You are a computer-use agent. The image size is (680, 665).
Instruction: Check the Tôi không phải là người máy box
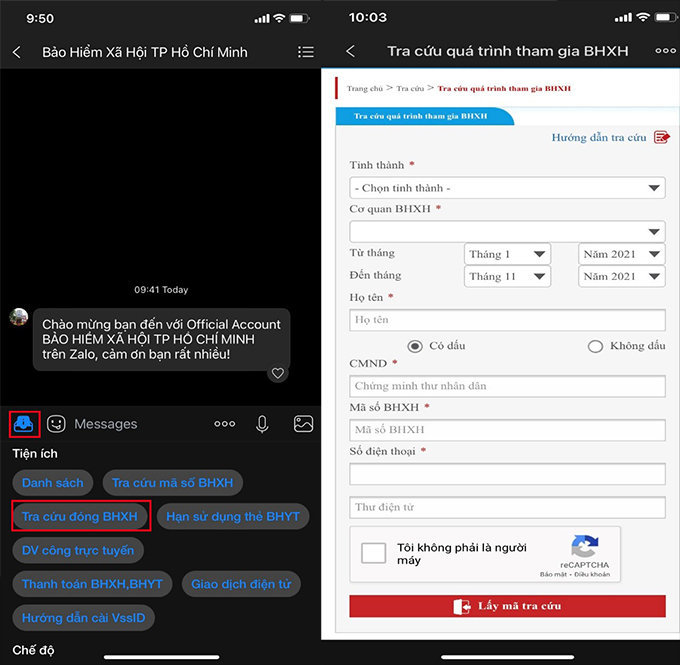tap(373, 553)
